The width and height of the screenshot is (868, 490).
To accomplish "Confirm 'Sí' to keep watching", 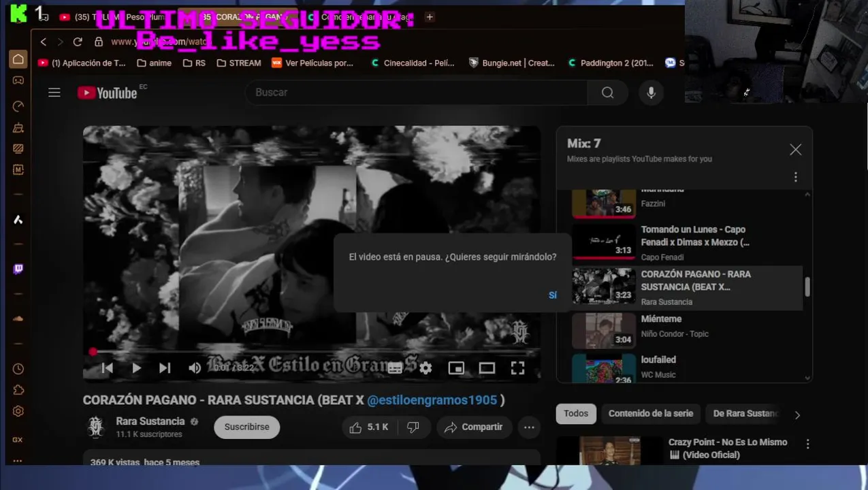I will [553, 295].
